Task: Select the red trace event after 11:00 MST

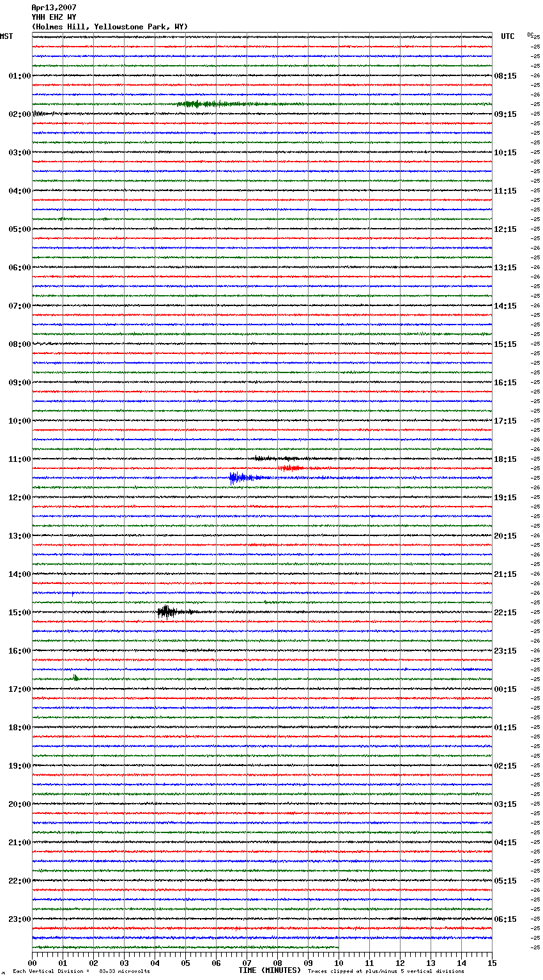Action: click(x=289, y=468)
